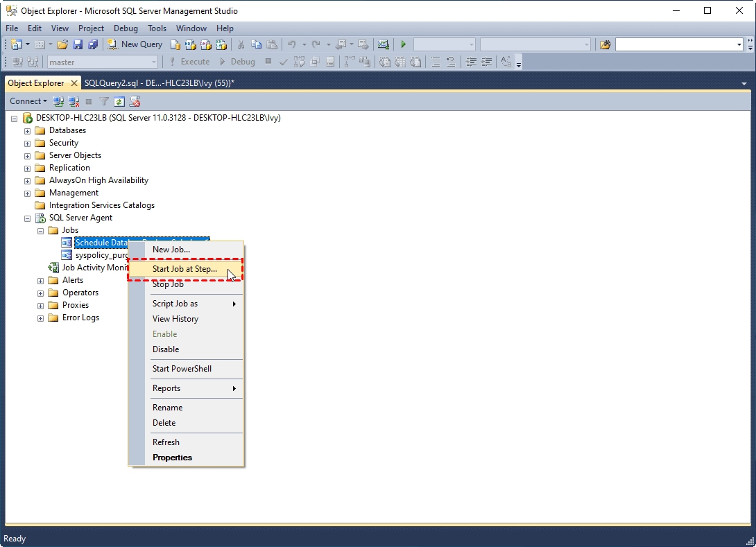
Task: Click the Stop/cancel script icon in Object Explorer toolbar
Action: (x=135, y=102)
